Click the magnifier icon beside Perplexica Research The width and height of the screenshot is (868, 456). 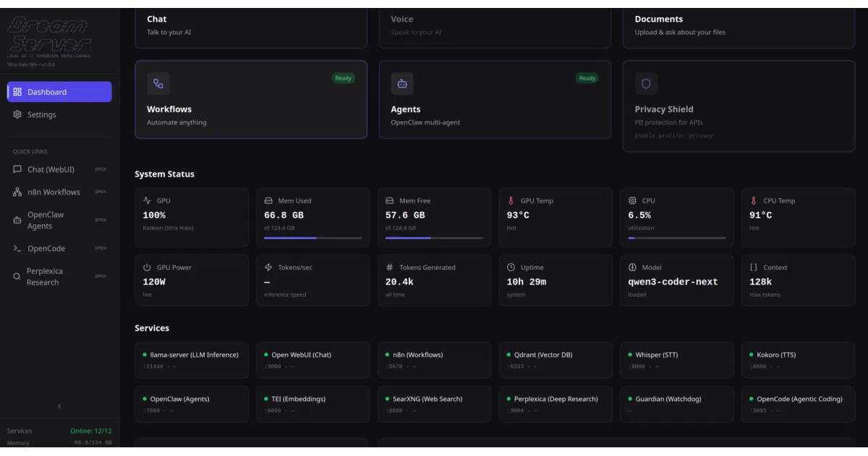pyautogui.click(x=17, y=276)
